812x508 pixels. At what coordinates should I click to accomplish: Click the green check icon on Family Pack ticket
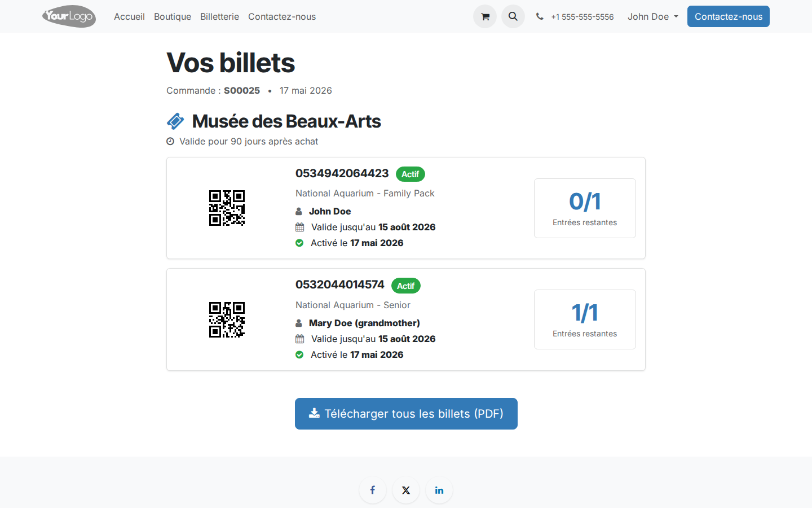click(299, 243)
